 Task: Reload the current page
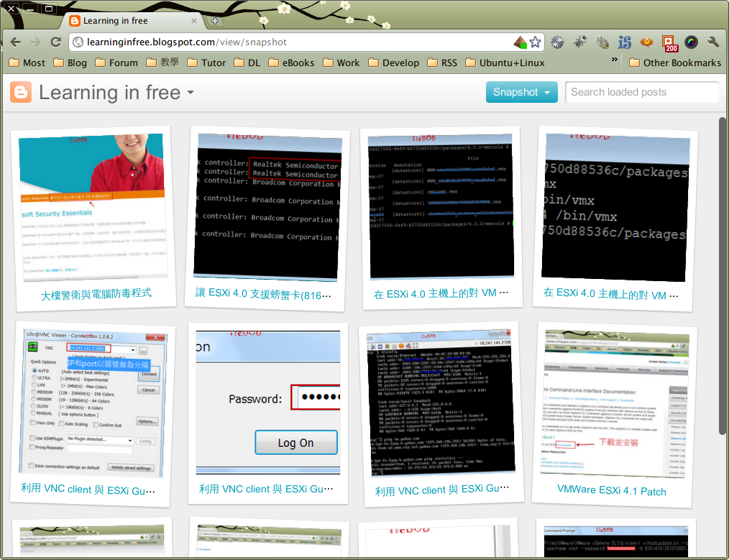[56, 42]
